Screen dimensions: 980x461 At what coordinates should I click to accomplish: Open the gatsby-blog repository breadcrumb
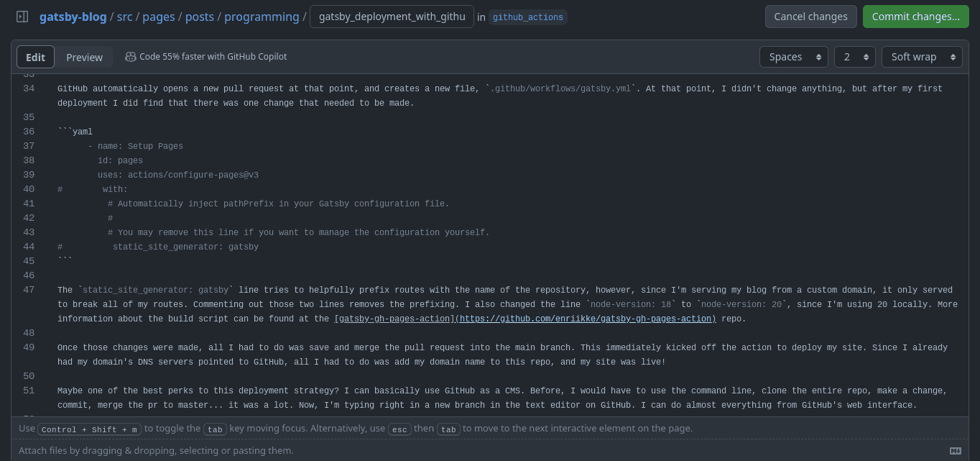pos(73,17)
